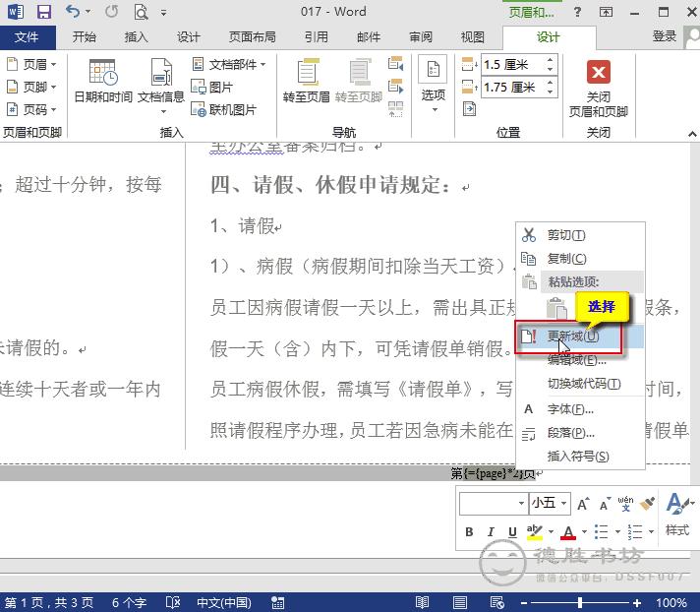
Task: Click the paste option clipboard icon
Action: (x=556, y=308)
